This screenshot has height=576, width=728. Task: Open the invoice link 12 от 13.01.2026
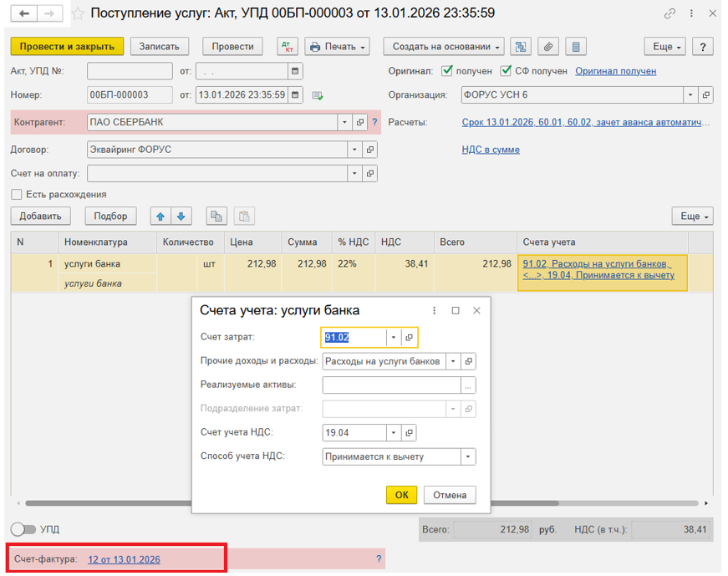click(124, 559)
